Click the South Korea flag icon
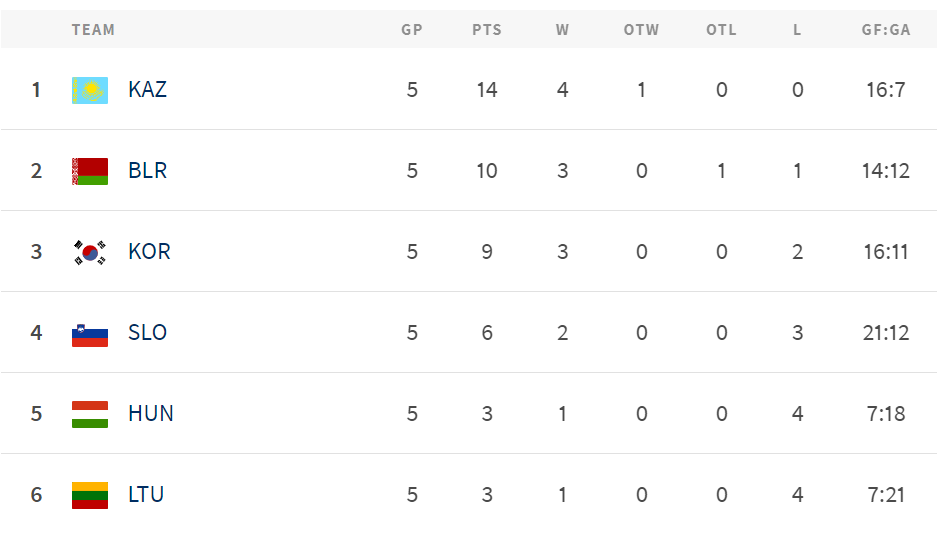This screenshot has height=533, width=941. pos(90,252)
